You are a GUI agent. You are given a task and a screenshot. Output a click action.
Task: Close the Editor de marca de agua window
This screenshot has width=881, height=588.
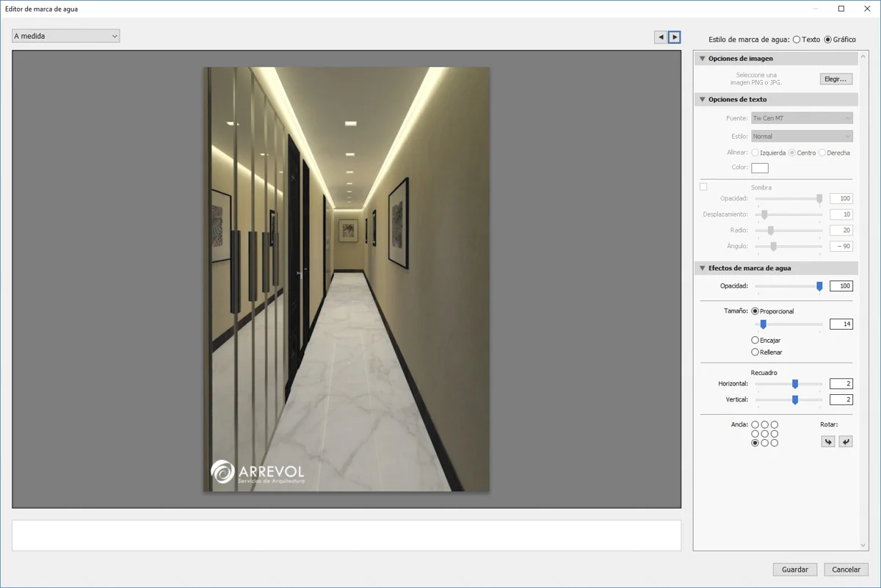click(867, 9)
